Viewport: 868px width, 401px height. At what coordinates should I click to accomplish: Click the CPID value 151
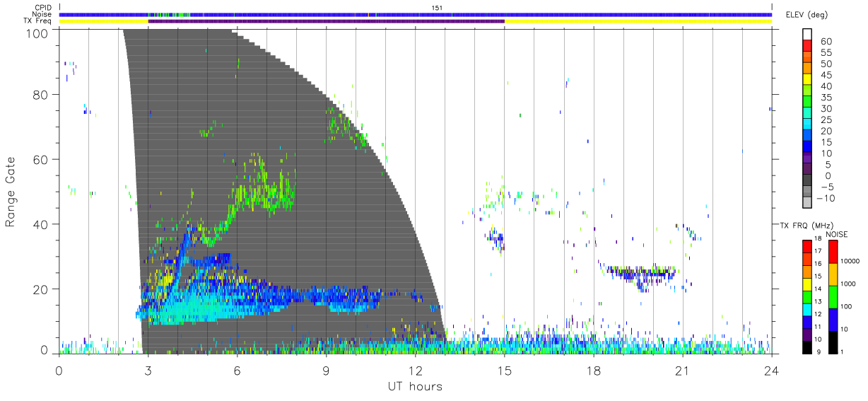pyautogui.click(x=436, y=8)
